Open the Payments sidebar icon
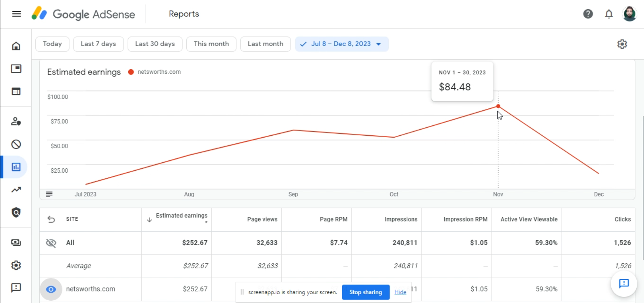 [16, 242]
